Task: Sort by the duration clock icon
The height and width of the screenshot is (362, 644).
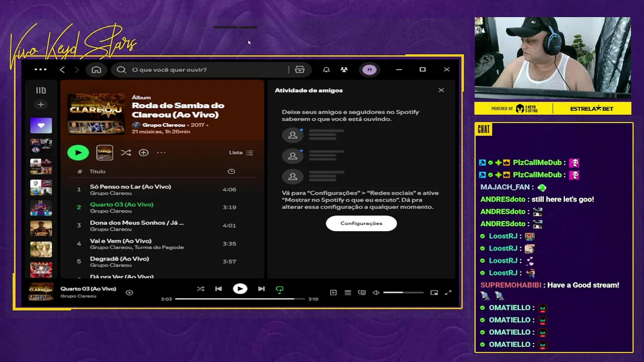Action: 231,171
